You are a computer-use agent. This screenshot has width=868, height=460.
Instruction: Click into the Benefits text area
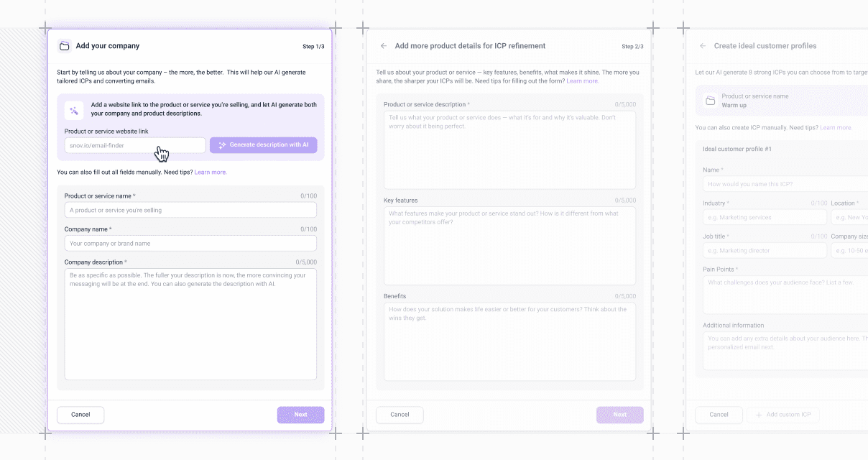point(509,341)
